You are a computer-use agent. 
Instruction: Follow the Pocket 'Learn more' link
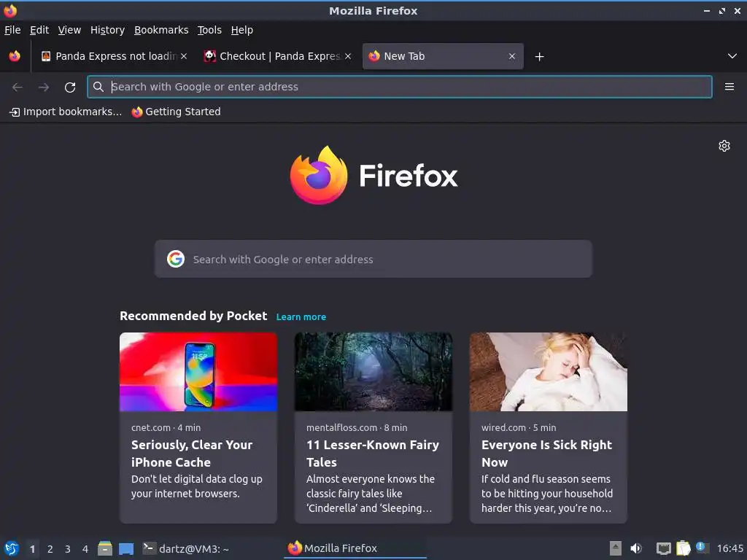[x=301, y=316]
